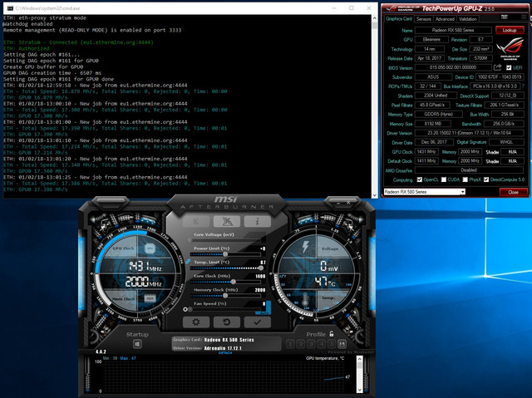532x398 pixels.
Task: Select Afterburner profile slot 2
Action: click(301, 345)
